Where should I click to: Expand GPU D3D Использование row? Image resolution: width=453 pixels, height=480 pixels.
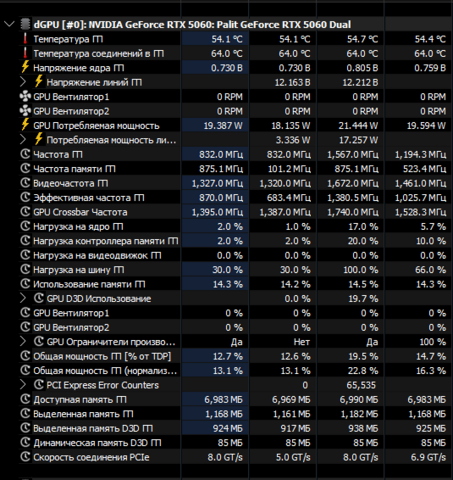[x=23, y=298]
